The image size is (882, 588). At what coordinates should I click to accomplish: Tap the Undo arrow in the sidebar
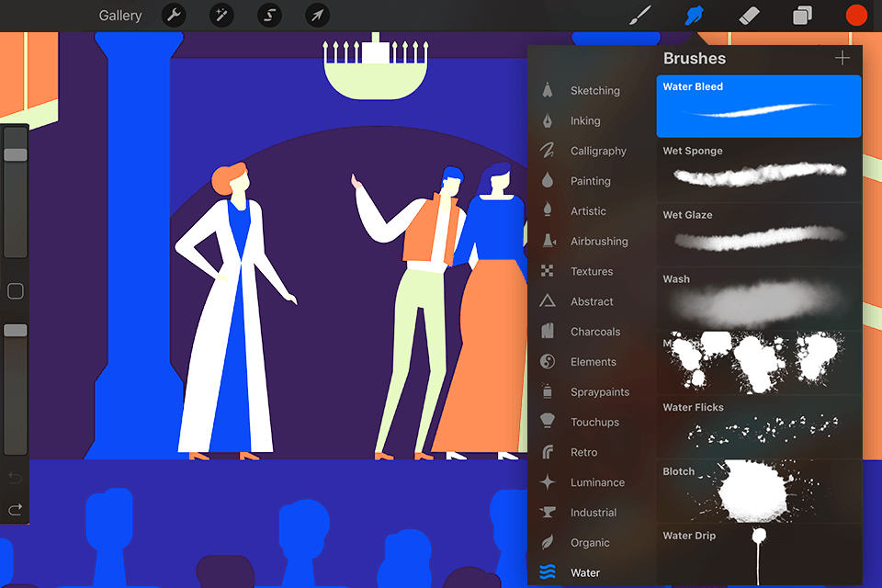[x=15, y=477]
